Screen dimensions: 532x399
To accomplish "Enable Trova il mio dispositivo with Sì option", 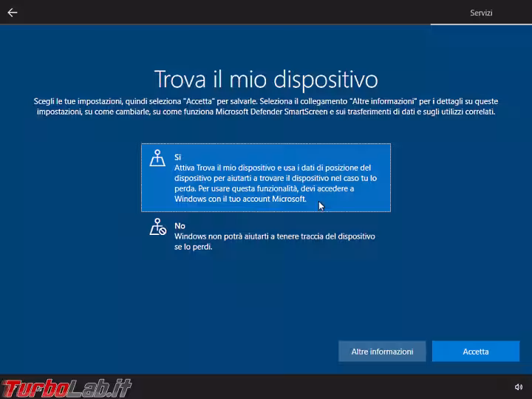I will [x=266, y=177].
